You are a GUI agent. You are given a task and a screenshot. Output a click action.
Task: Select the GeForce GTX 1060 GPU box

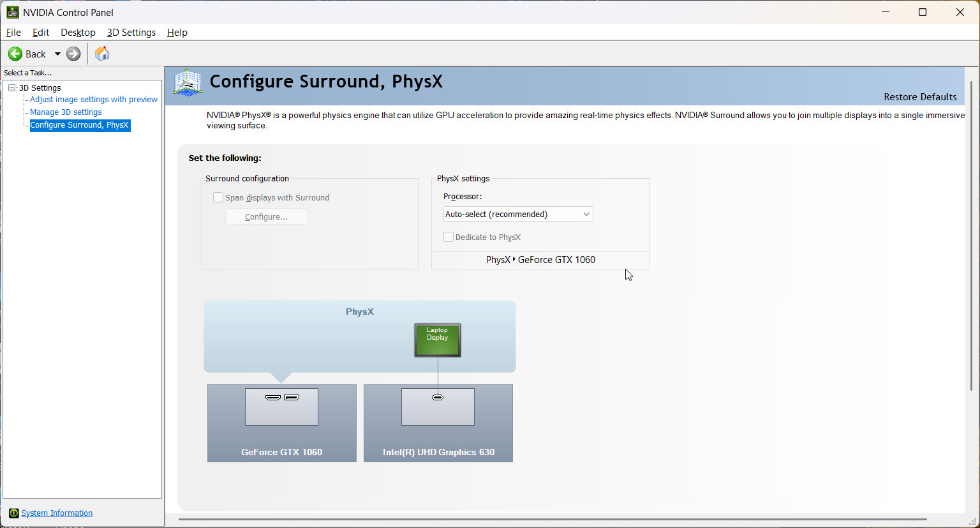point(282,423)
